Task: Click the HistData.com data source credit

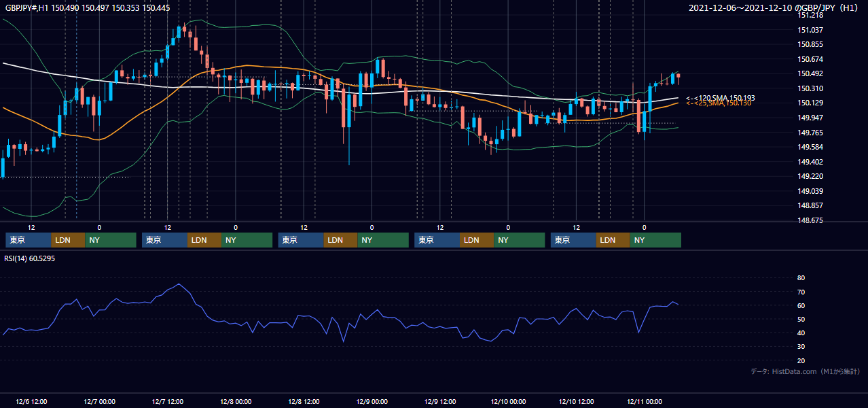Action: coord(806,371)
